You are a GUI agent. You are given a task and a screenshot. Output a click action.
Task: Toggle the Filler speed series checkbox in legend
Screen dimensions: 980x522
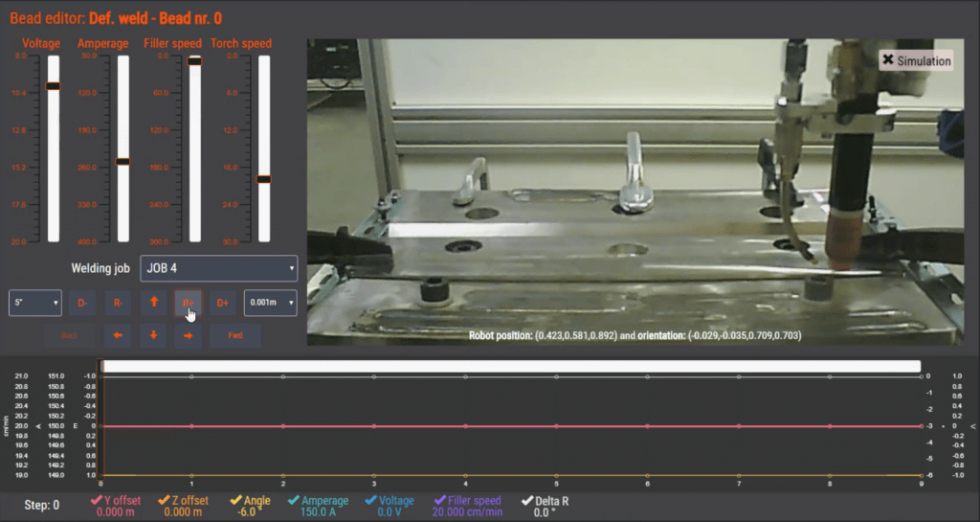(x=440, y=500)
